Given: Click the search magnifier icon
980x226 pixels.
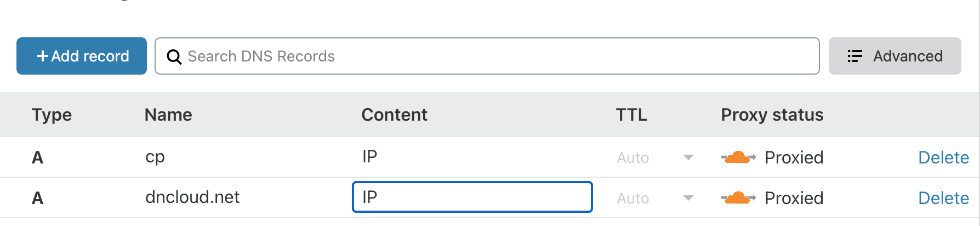Looking at the screenshot, I should (174, 56).
